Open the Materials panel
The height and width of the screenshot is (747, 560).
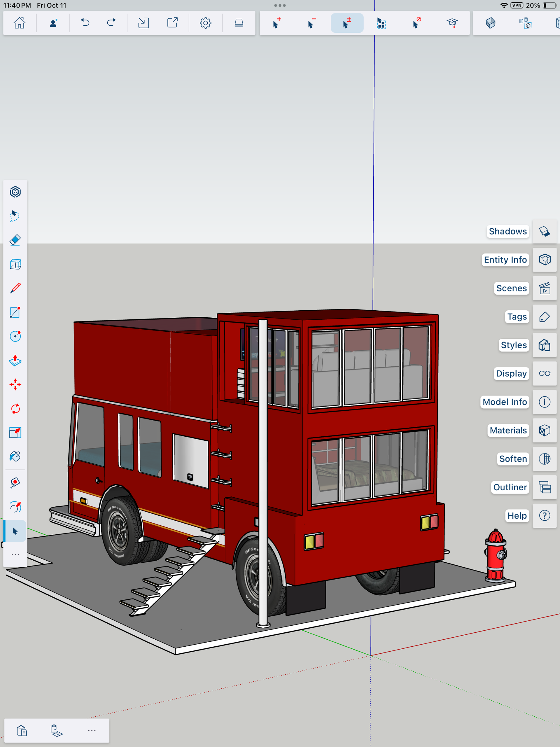point(544,430)
